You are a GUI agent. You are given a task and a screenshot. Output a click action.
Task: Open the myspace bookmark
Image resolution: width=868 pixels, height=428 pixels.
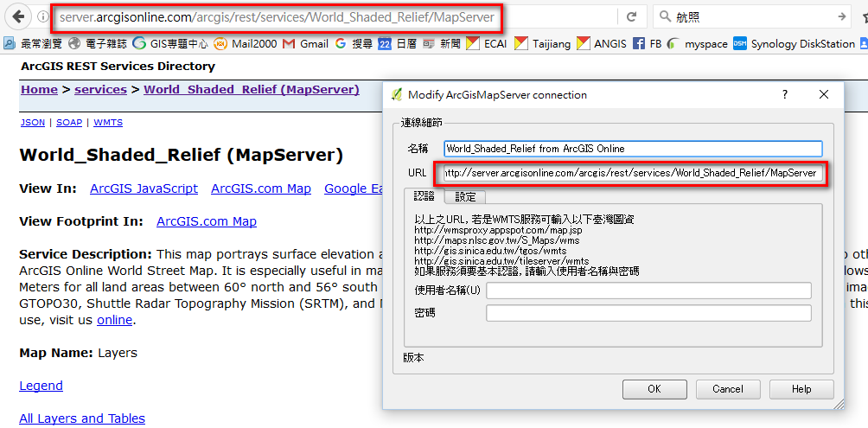[x=698, y=43]
